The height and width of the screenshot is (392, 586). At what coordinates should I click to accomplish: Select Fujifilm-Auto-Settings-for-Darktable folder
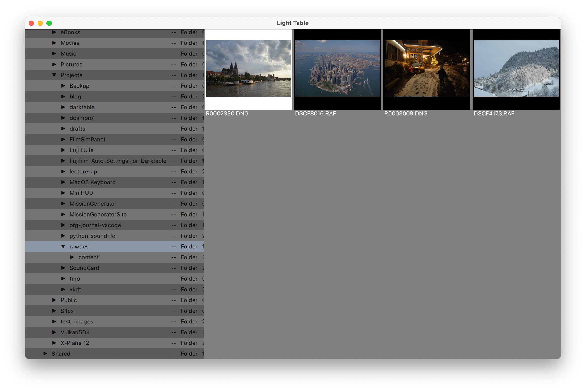[x=118, y=161]
